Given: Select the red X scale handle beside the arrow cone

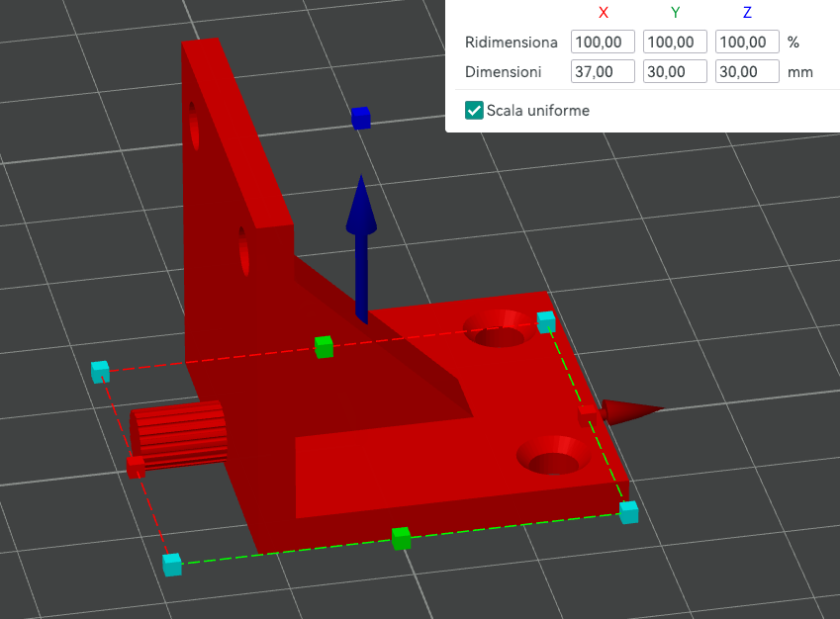Looking at the screenshot, I should [588, 416].
